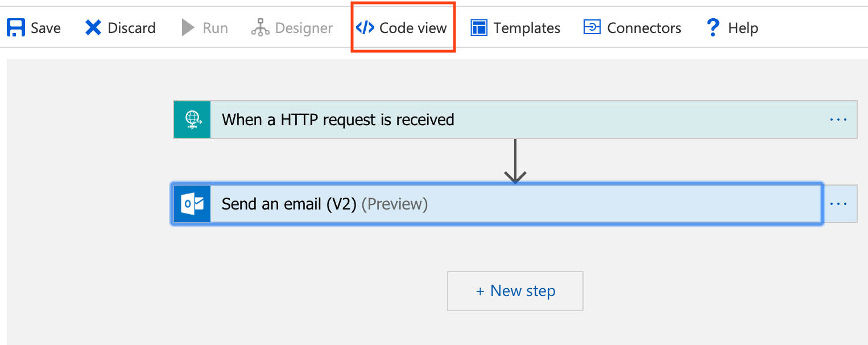
Task: Click the Connectors icon
Action: tap(592, 27)
